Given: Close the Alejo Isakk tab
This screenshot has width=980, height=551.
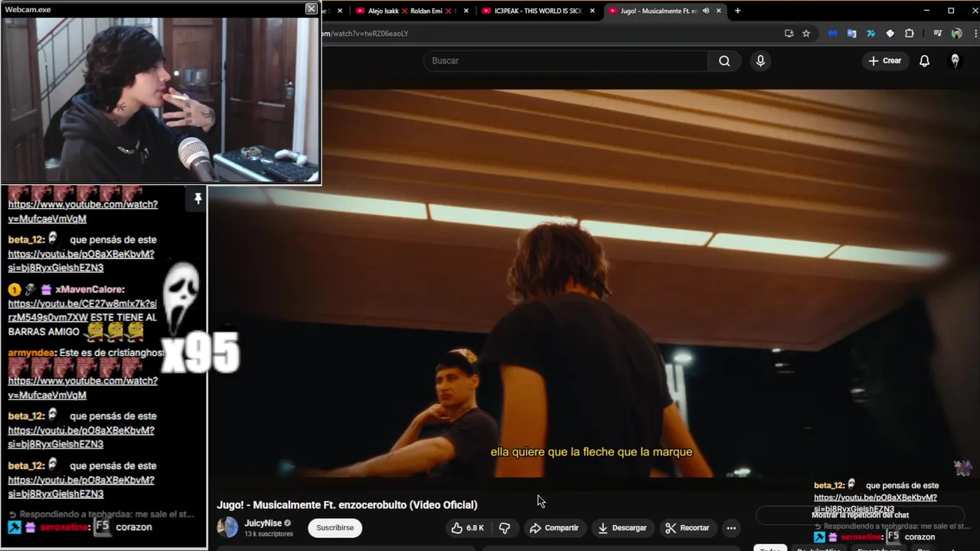Looking at the screenshot, I should (466, 11).
